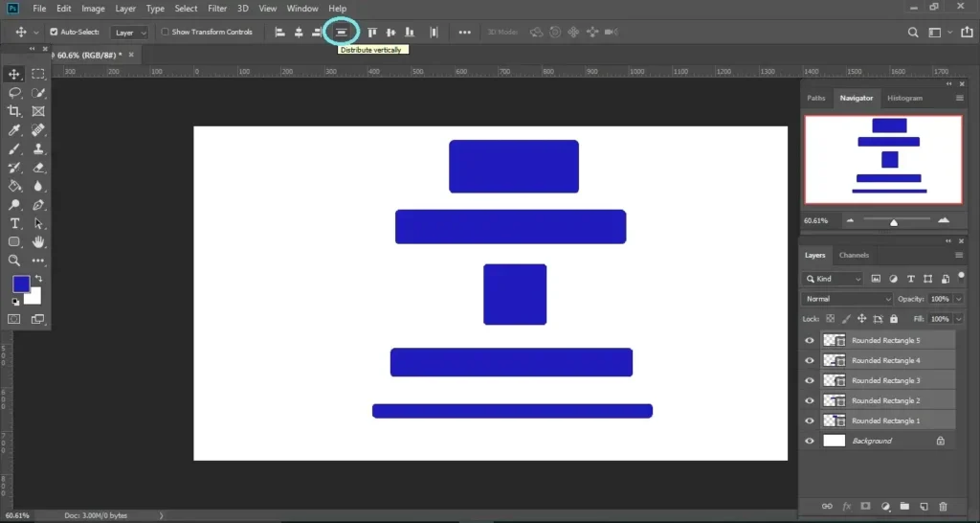
Task: Open the Move tool preset picker arrow
Action: [x=35, y=32]
